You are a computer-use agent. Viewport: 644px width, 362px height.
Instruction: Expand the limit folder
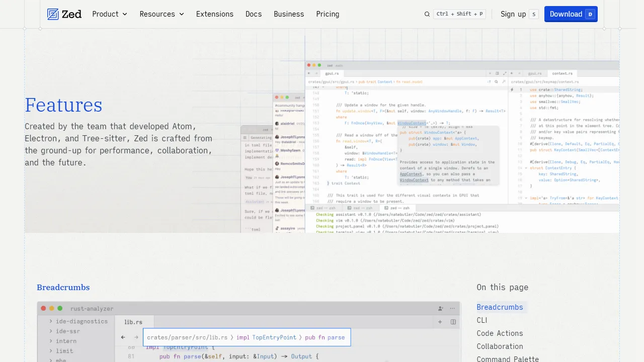[61, 351]
